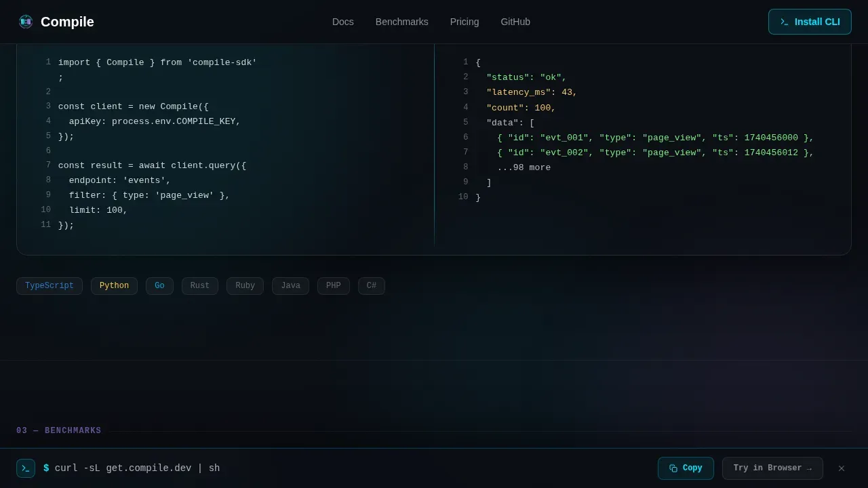Open the Docs navigation link
This screenshot has height=488, width=868.
(343, 22)
